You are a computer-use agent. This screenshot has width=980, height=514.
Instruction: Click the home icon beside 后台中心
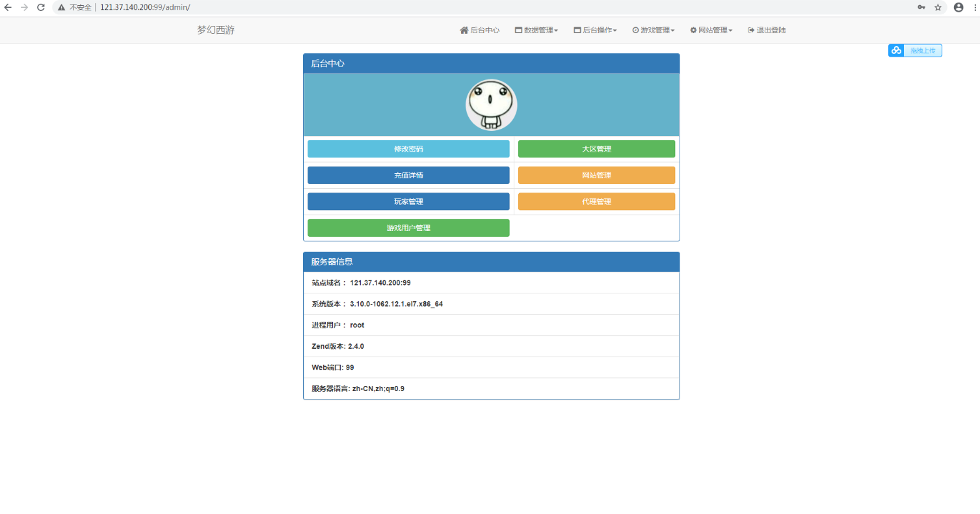tap(463, 30)
